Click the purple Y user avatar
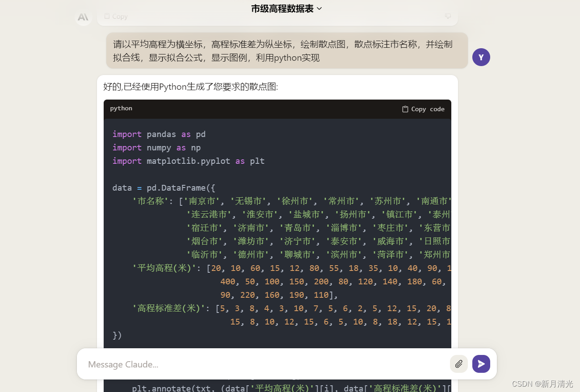 pos(481,57)
